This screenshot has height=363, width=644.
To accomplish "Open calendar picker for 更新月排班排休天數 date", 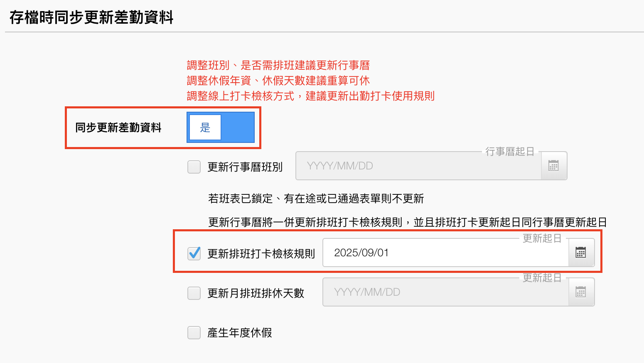I will tap(581, 292).
